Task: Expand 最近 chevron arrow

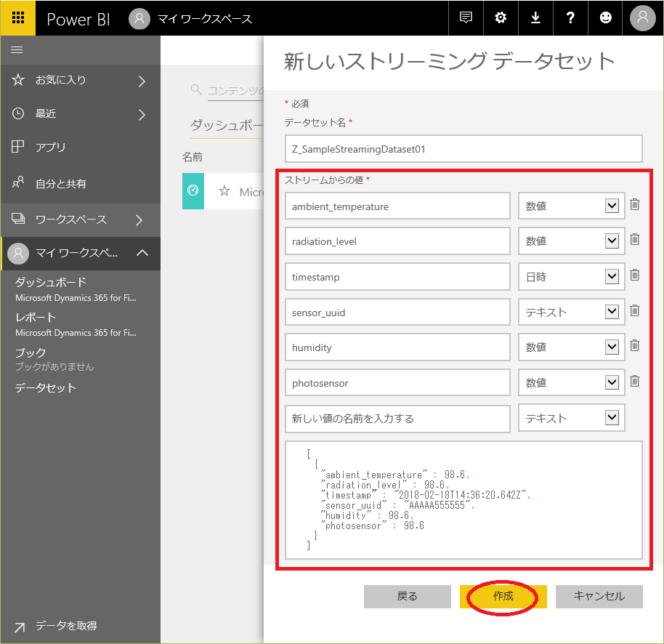Action: point(142,114)
